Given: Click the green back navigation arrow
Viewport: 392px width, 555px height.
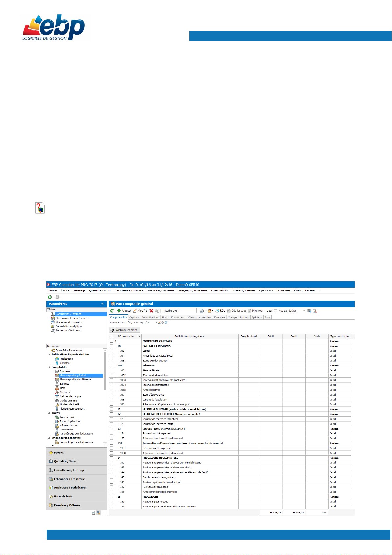Looking at the screenshot, I should coord(50,297).
